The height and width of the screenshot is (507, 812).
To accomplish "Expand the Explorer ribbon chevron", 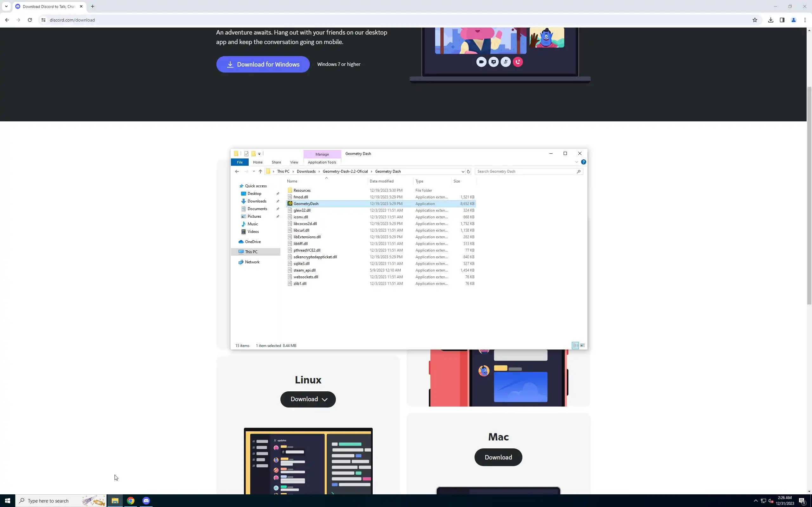I will tap(576, 162).
